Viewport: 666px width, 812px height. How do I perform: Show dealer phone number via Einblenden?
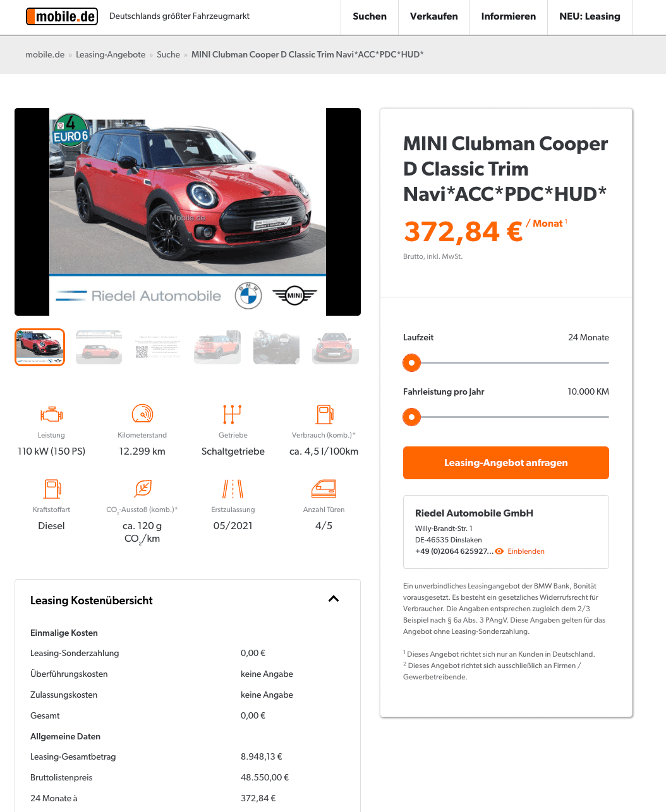[519, 551]
